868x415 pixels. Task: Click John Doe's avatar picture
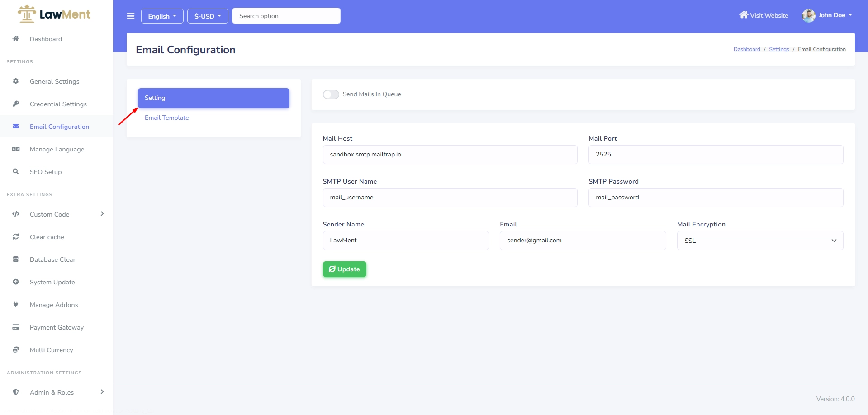pos(809,15)
